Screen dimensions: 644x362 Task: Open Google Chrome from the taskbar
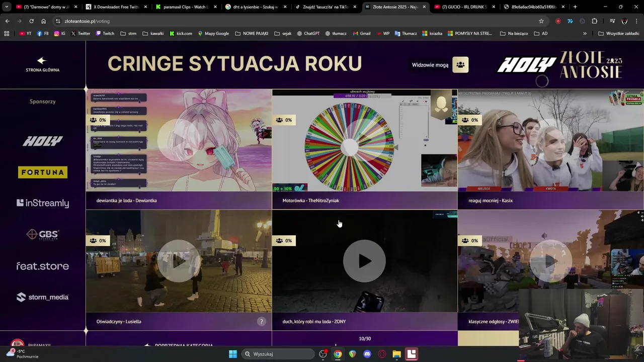tap(338, 354)
